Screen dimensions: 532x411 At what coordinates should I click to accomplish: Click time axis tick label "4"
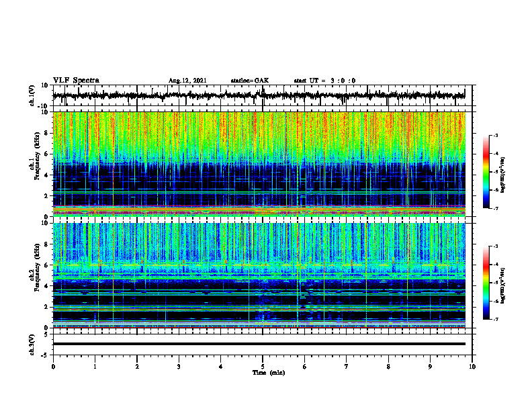tap(221, 367)
